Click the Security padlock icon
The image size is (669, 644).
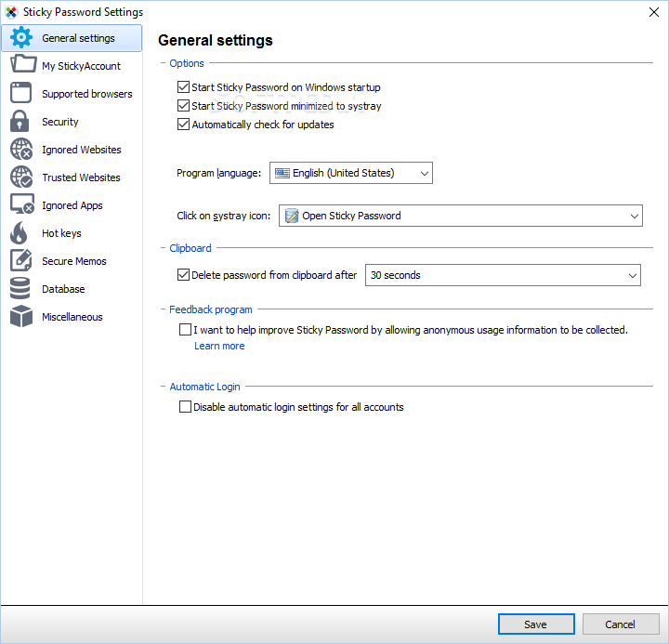point(20,121)
